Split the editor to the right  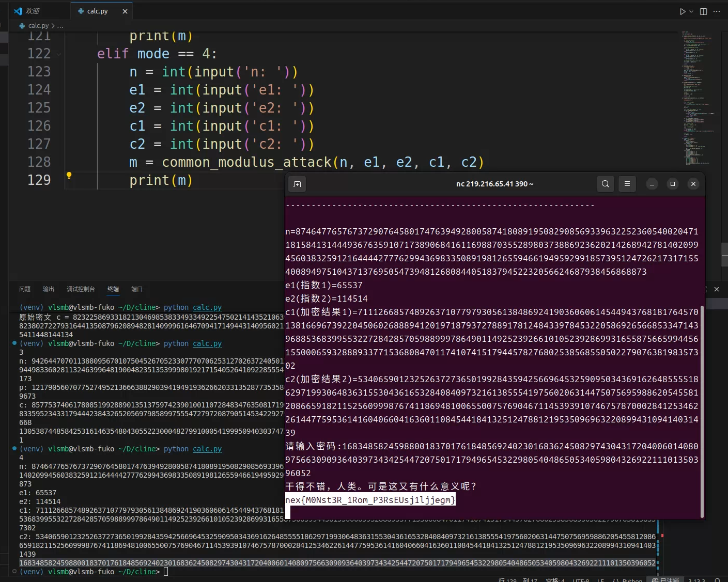(x=703, y=11)
